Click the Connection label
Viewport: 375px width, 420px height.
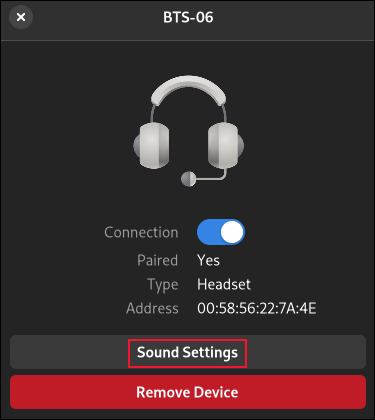click(141, 232)
